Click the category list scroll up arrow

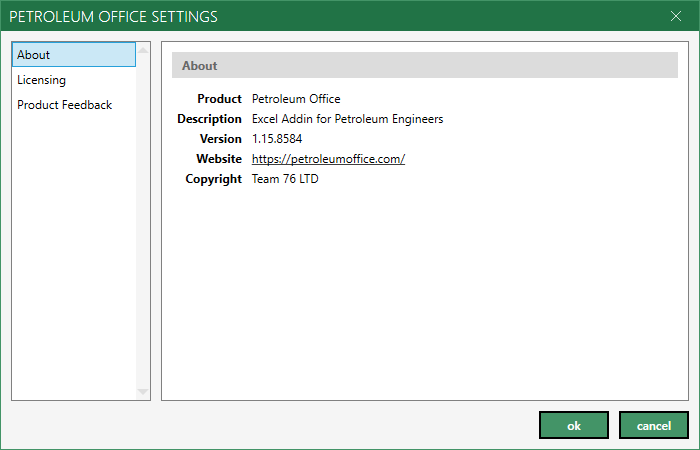[x=143, y=50]
